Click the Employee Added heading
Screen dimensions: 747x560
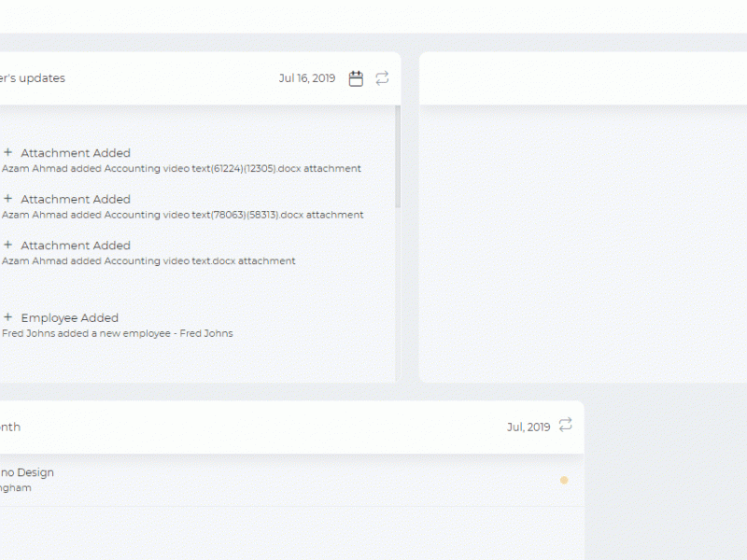coord(69,318)
